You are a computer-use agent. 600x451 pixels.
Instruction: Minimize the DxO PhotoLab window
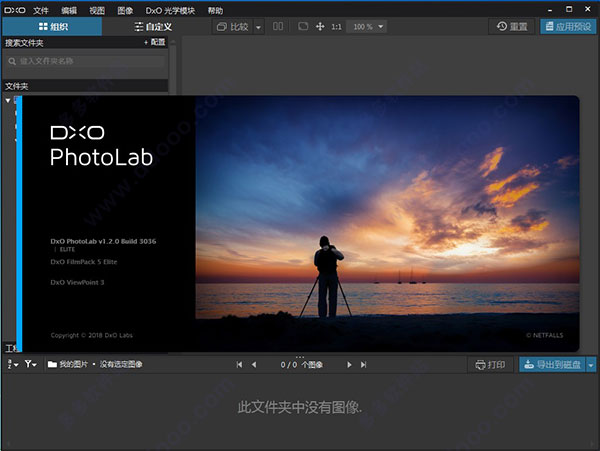pos(550,10)
